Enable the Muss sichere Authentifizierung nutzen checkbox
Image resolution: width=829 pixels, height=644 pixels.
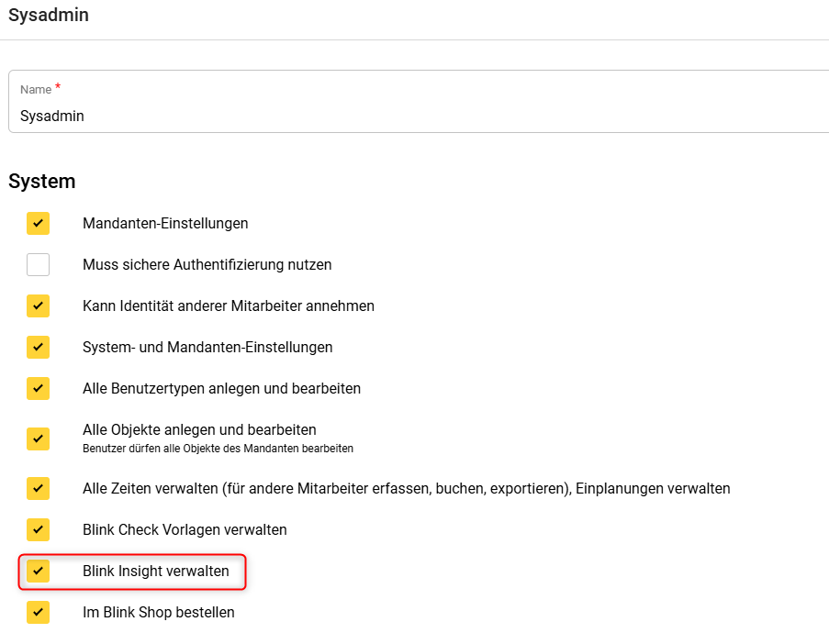coord(38,264)
